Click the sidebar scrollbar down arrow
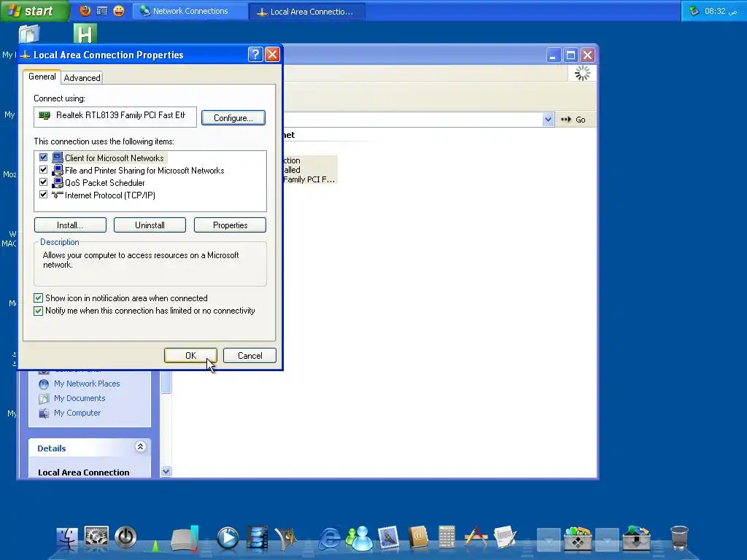 166,472
